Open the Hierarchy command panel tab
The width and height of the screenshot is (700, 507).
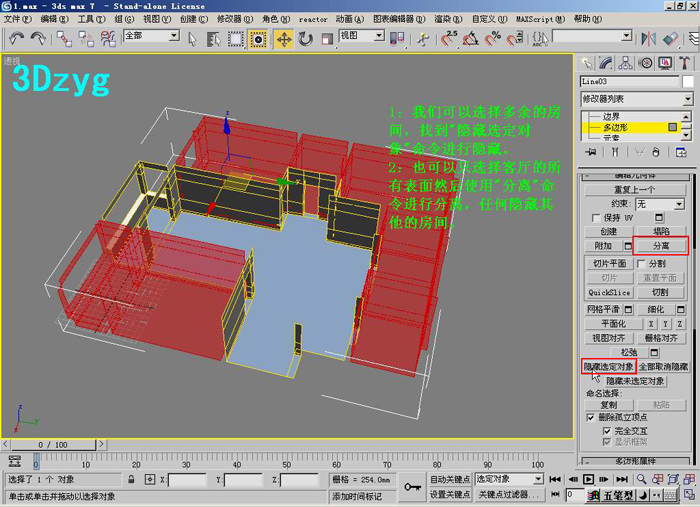pos(625,63)
